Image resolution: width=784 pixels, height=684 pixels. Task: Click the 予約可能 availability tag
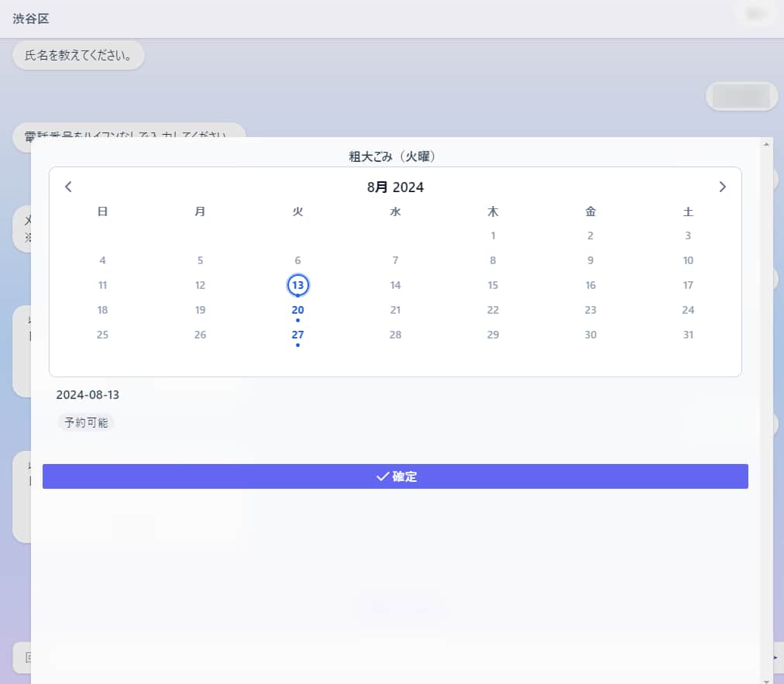86,422
